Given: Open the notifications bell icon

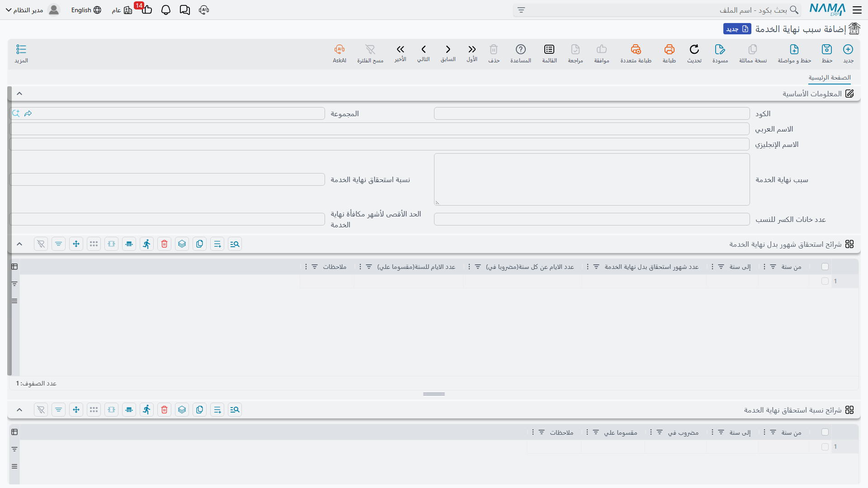Looking at the screenshot, I should click(166, 10).
